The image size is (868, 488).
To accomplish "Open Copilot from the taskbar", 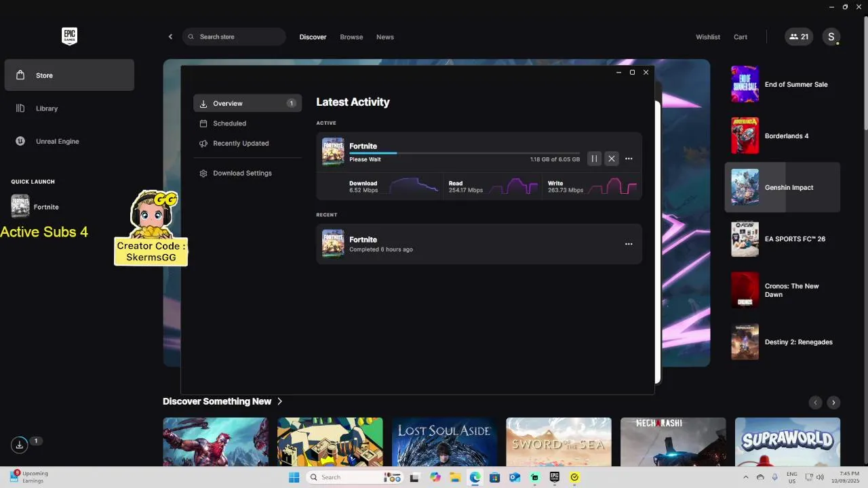I will tap(435, 477).
